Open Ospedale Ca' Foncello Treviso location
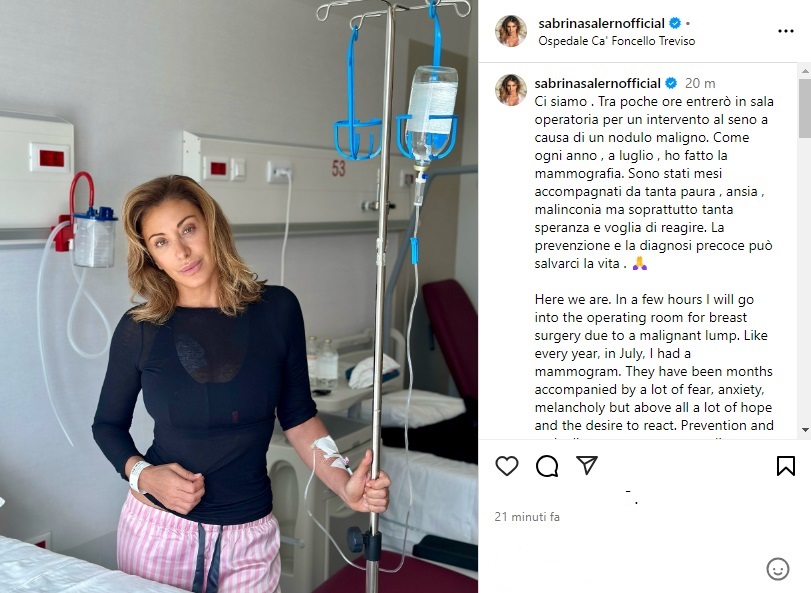The image size is (811, 593). 617,41
